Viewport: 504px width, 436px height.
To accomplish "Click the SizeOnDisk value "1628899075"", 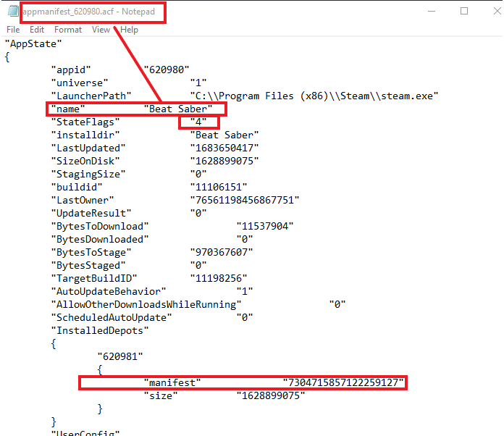I will [x=224, y=161].
